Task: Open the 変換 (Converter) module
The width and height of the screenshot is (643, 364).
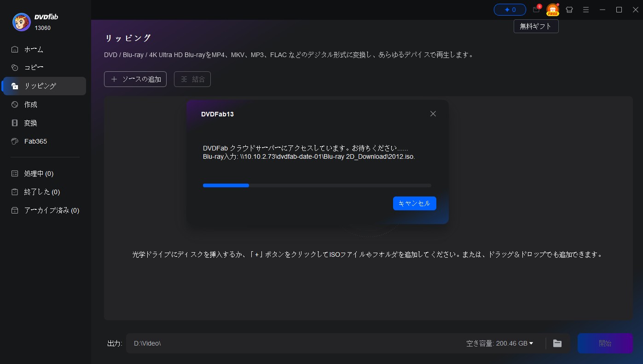Action: pos(45,123)
